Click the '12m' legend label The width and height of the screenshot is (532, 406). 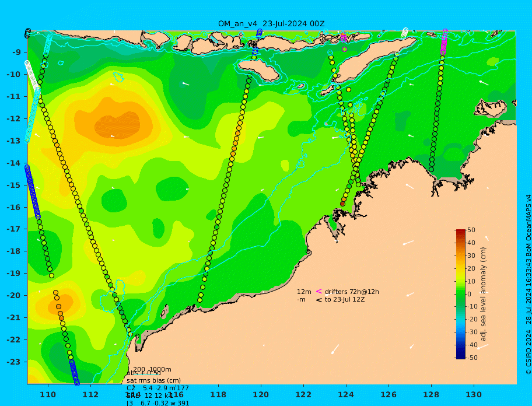(x=304, y=292)
